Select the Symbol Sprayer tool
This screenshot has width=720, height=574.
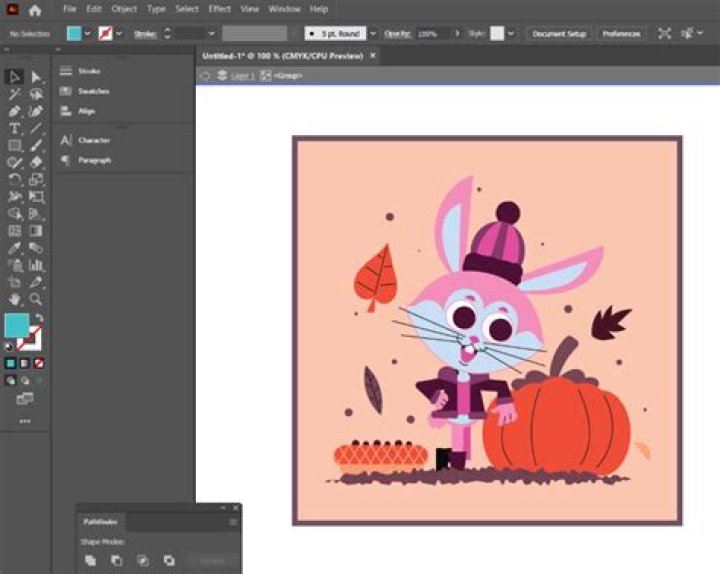click(x=14, y=265)
